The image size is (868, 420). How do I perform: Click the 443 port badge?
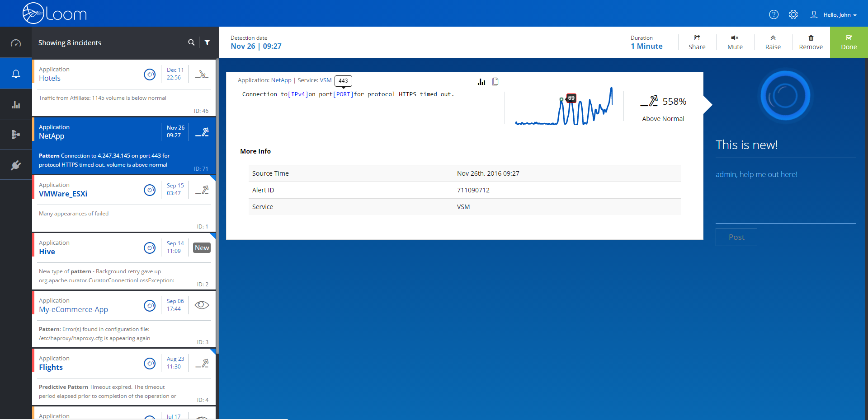[343, 81]
